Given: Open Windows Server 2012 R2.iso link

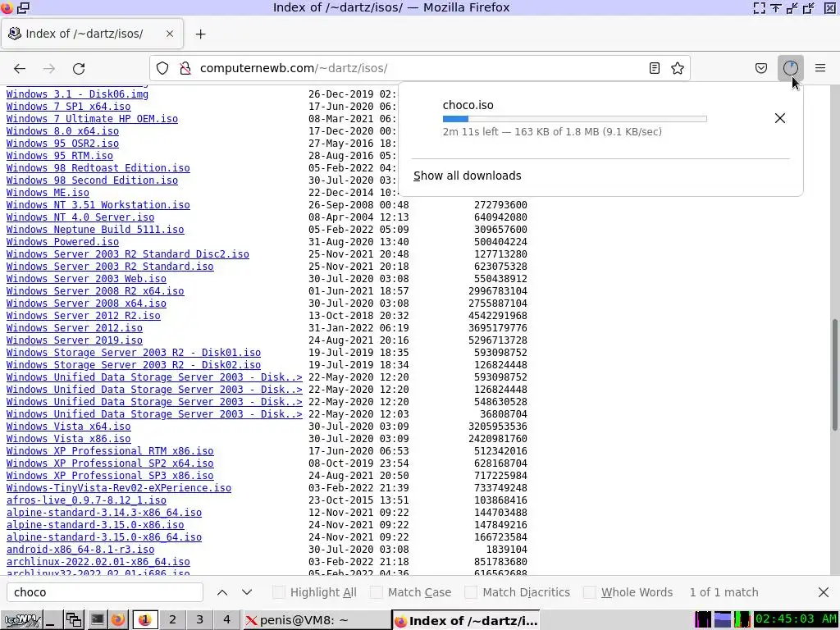Looking at the screenshot, I should [83, 316].
